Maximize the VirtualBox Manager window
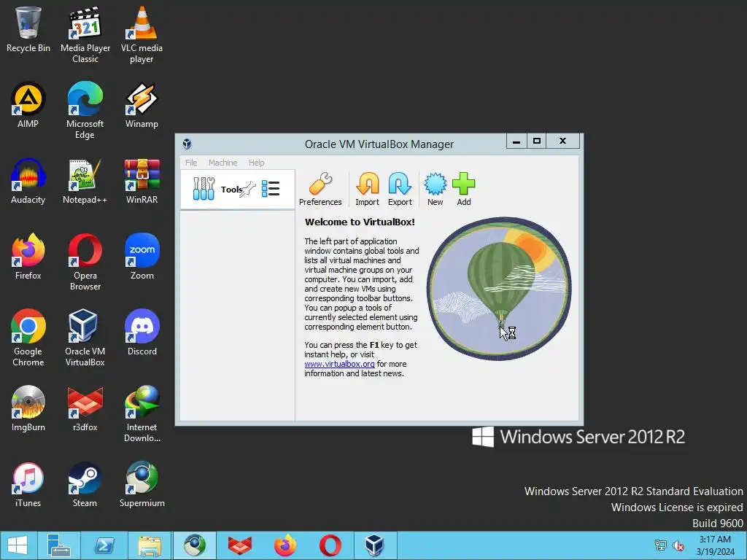Screen dimensions: 747x560 pos(536,141)
